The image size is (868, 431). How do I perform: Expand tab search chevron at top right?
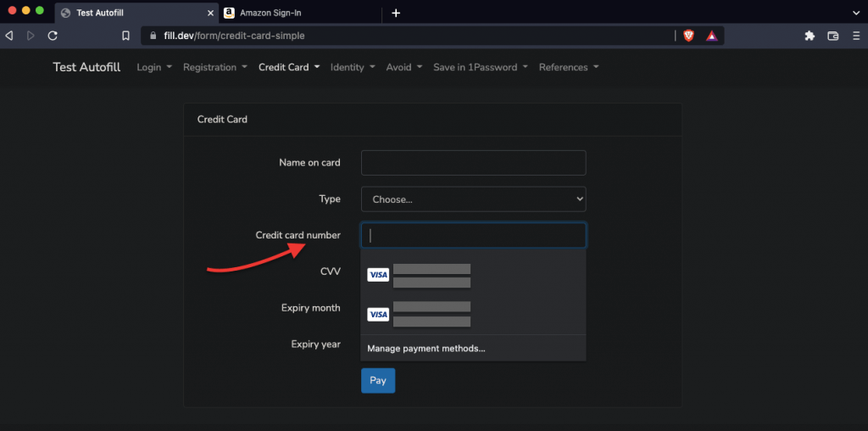(x=856, y=13)
